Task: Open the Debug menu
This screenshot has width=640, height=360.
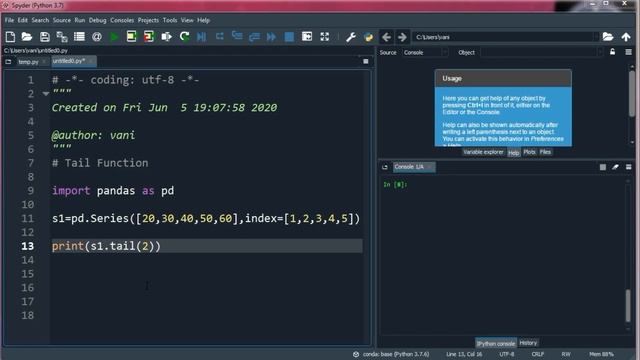Action: [x=98, y=20]
